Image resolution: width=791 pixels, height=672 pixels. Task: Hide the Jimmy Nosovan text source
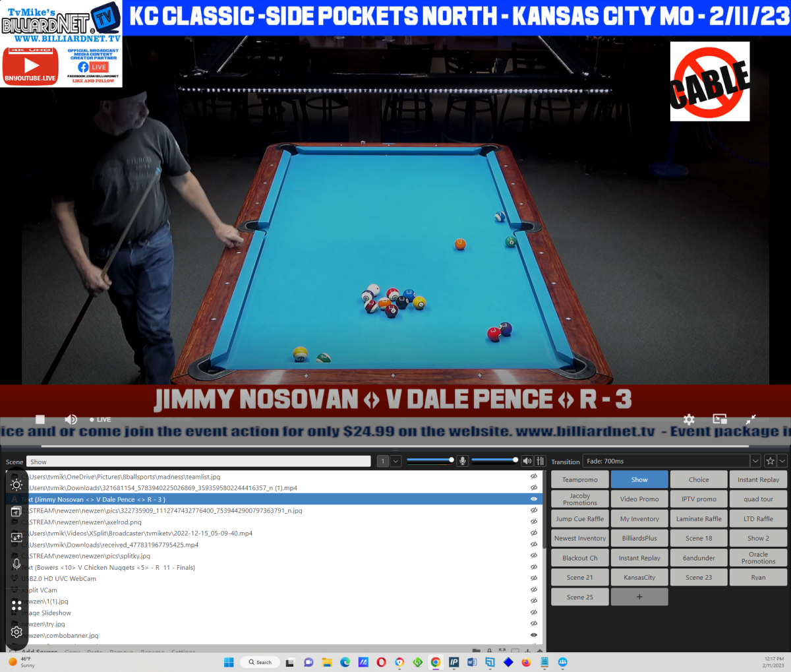point(533,499)
